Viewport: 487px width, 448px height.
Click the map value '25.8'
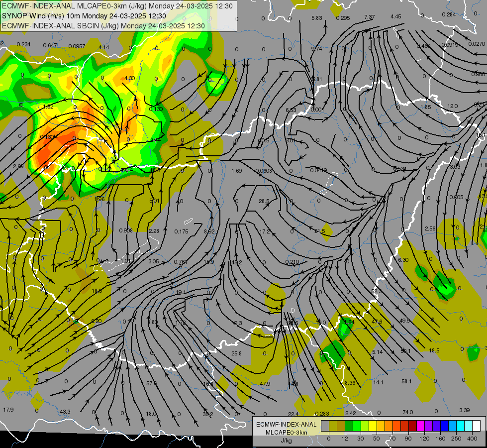click(x=236, y=353)
